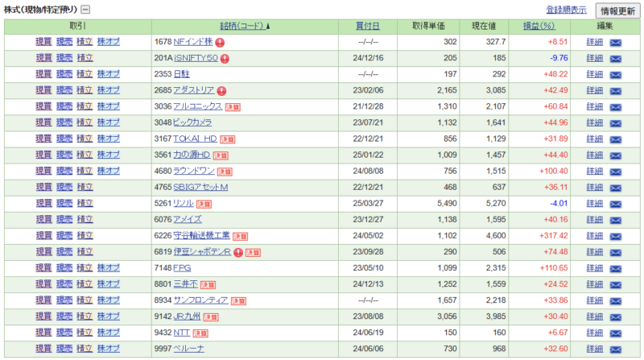
Task: Open the SBIGアセットM stock link
Action: point(200,187)
